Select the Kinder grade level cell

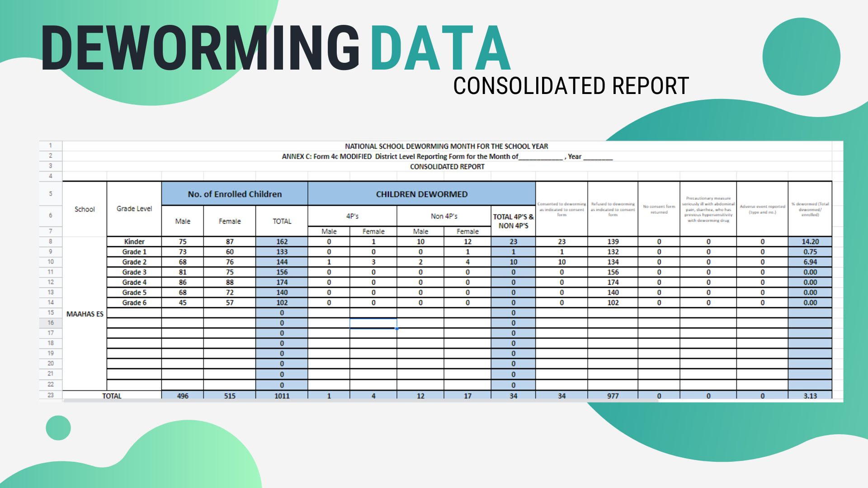[x=134, y=242]
